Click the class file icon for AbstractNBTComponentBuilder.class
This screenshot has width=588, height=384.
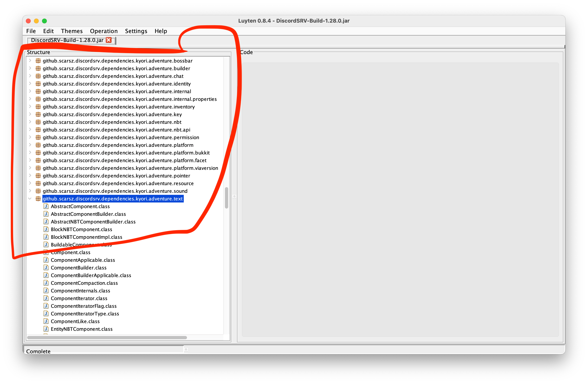point(46,221)
